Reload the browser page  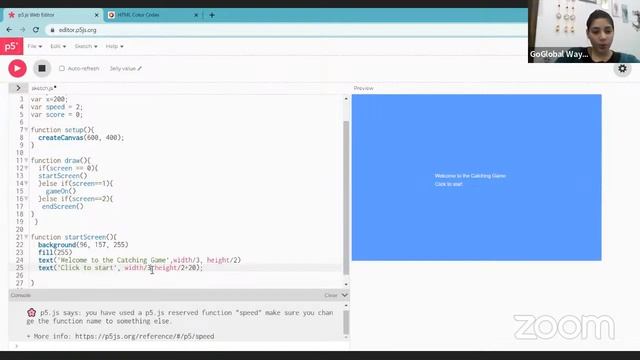pos(36,30)
